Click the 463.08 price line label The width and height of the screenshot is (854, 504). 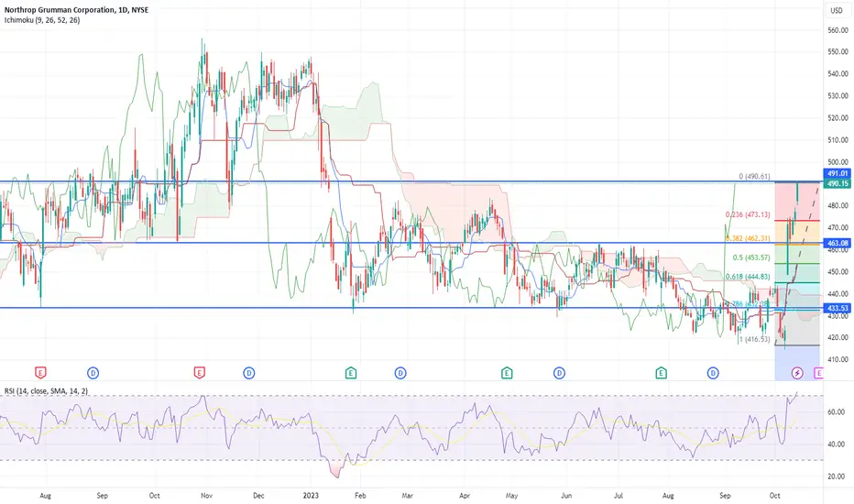838,243
